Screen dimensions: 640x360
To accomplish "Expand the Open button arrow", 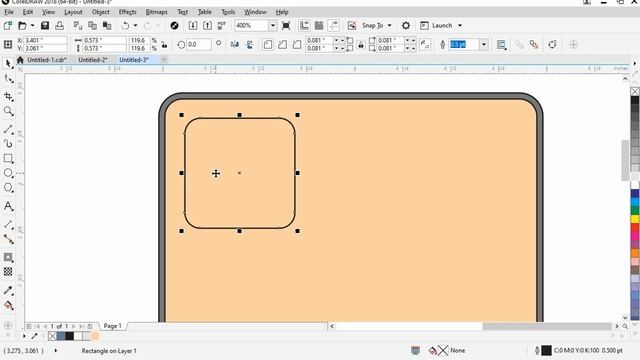I will click(32, 26).
